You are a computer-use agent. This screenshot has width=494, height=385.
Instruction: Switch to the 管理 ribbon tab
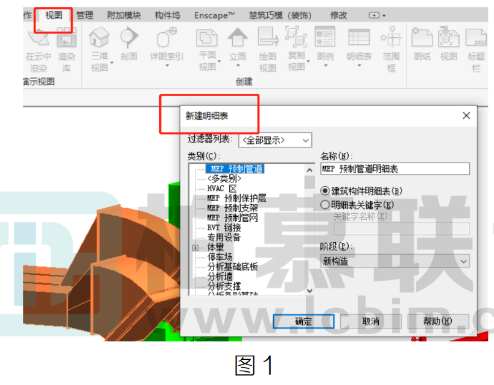(x=85, y=15)
